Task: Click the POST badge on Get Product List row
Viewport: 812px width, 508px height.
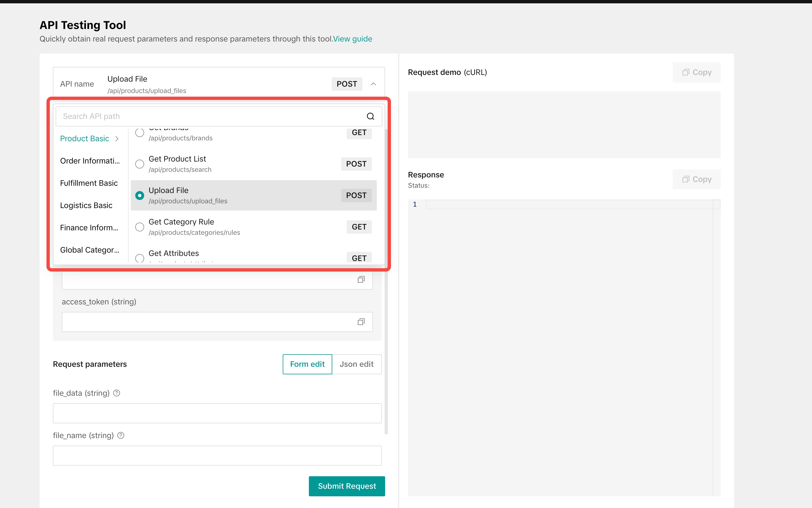Action: pos(356,164)
